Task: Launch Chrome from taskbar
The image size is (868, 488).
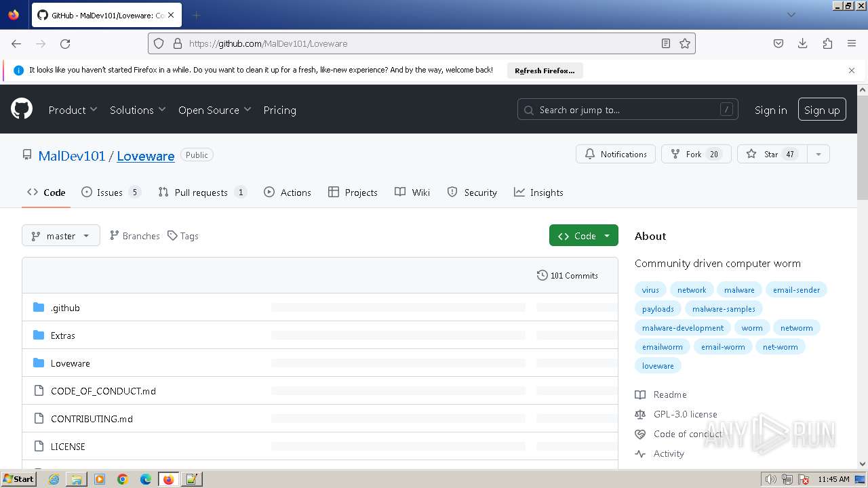Action: click(x=123, y=479)
